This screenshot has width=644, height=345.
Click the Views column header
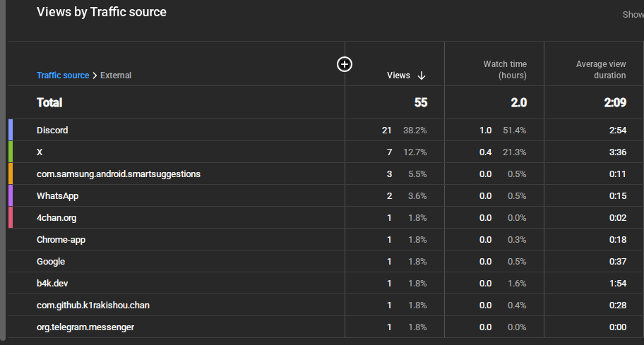pos(398,75)
